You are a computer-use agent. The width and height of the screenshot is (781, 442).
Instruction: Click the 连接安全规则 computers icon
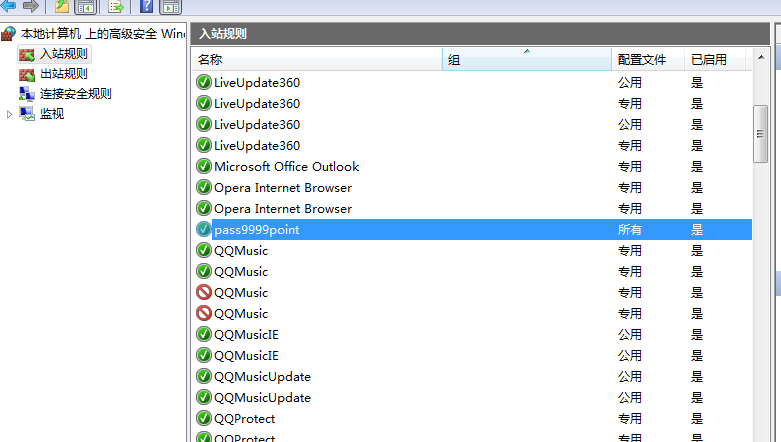(27, 94)
